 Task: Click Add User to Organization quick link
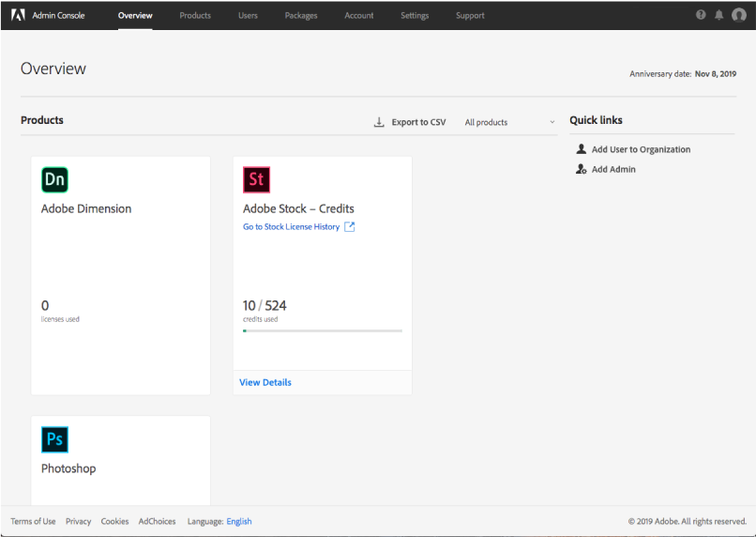(x=641, y=149)
